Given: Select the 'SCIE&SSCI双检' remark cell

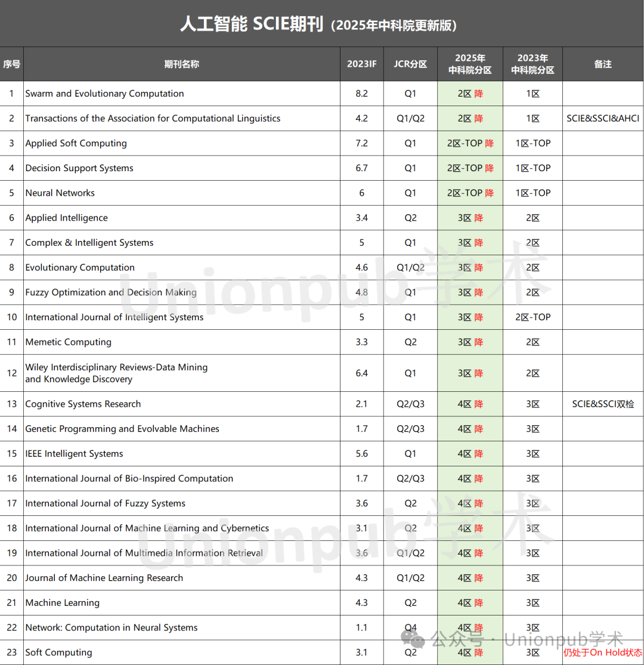Looking at the screenshot, I should point(603,404).
